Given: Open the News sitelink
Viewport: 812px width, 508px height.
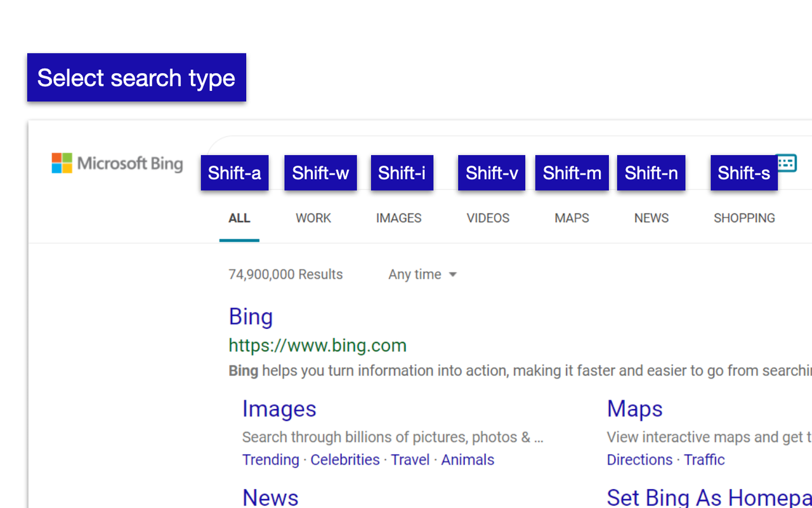Looking at the screenshot, I should click(270, 497).
